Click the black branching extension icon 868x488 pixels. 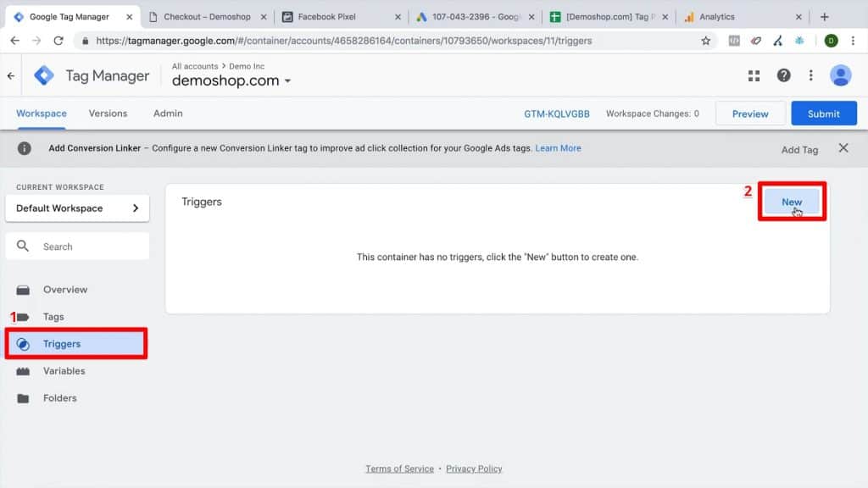778,41
